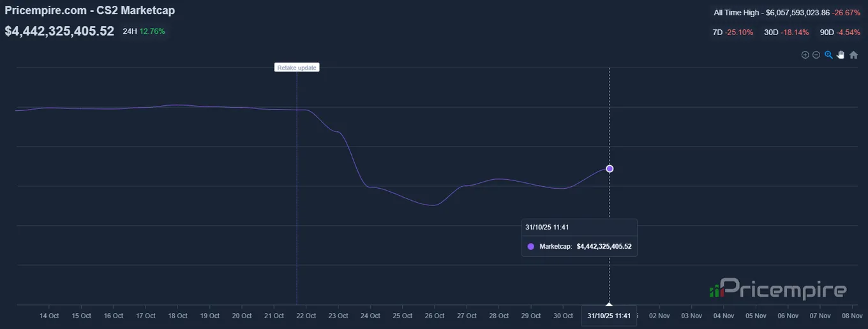This screenshot has height=329, width=868.
Task: Click the highlighted purple data point marker
Action: [x=610, y=169]
